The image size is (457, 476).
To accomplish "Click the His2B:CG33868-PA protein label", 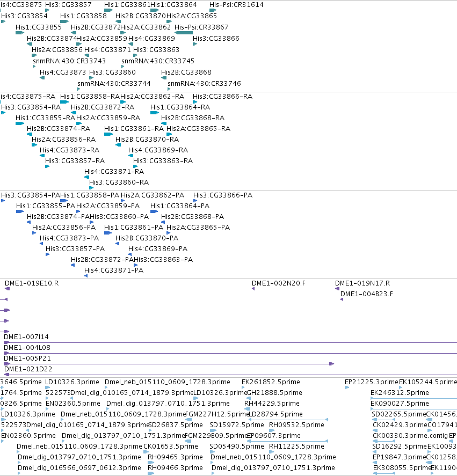I will coord(192,216).
